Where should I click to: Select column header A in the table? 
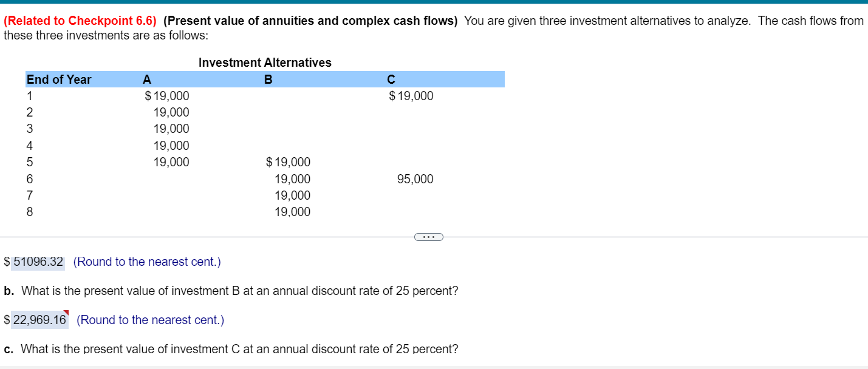(x=146, y=79)
